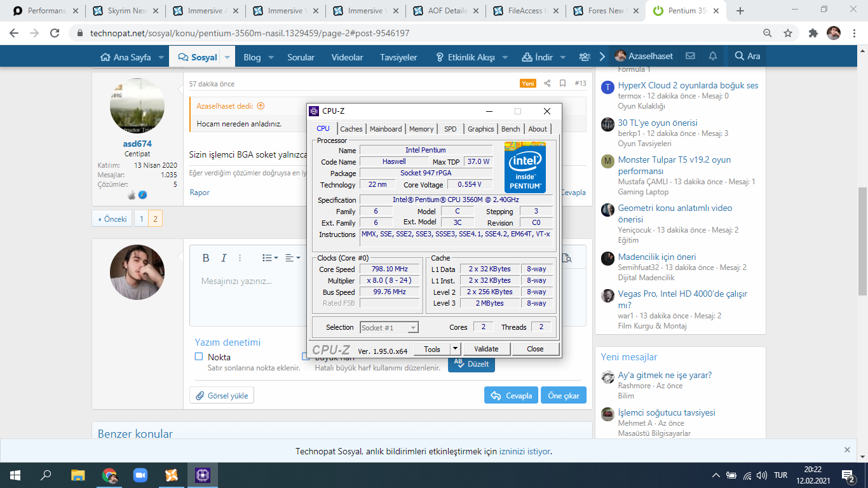868x488 pixels.
Task: Open the HyperX Cloud 2 thread link
Action: coord(688,85)
